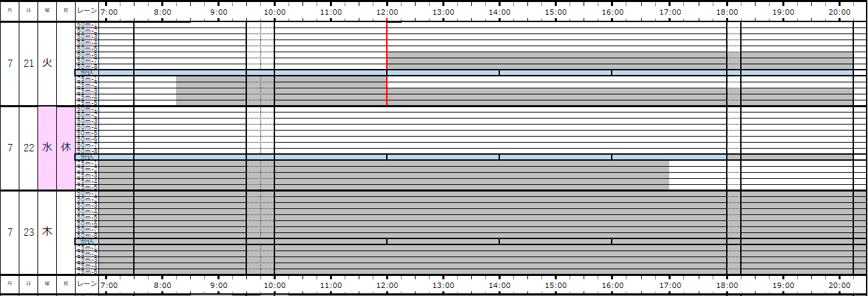Click the 月 column header in top row
The image size is (868, 296).
(9, 11)
